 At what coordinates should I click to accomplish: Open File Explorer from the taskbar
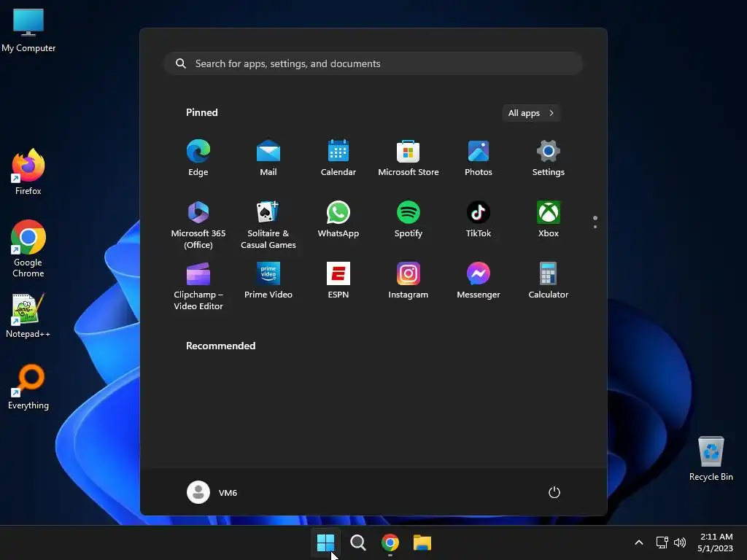coord(422,542)
